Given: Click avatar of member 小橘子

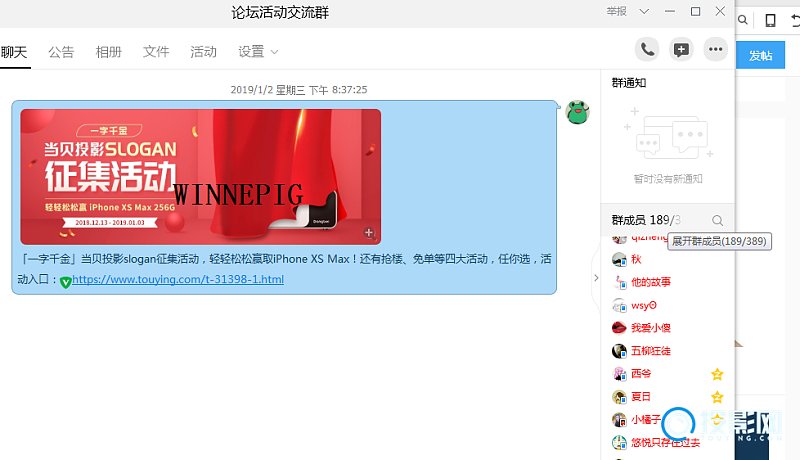Looking at the screenshot, I should (619, 420).
